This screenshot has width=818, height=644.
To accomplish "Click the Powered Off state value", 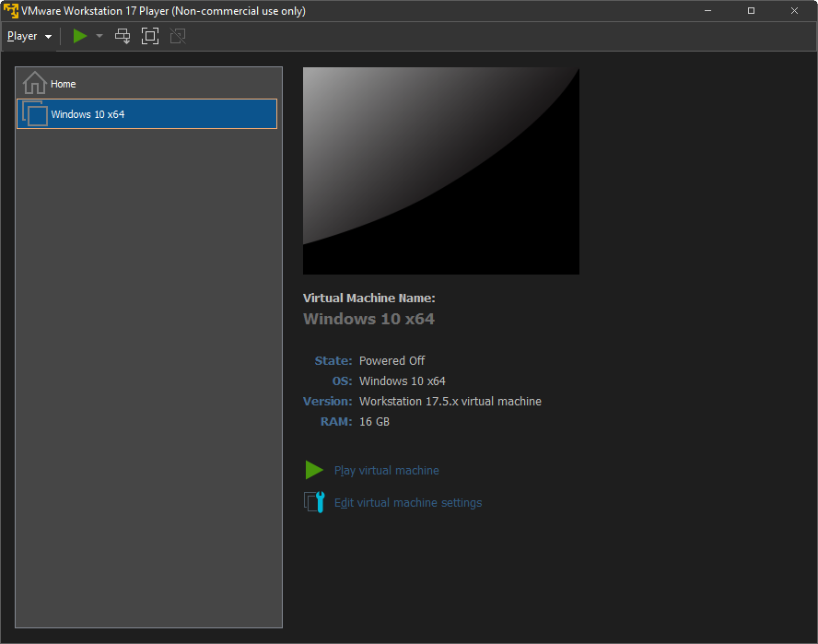I will tap(391, 360).
